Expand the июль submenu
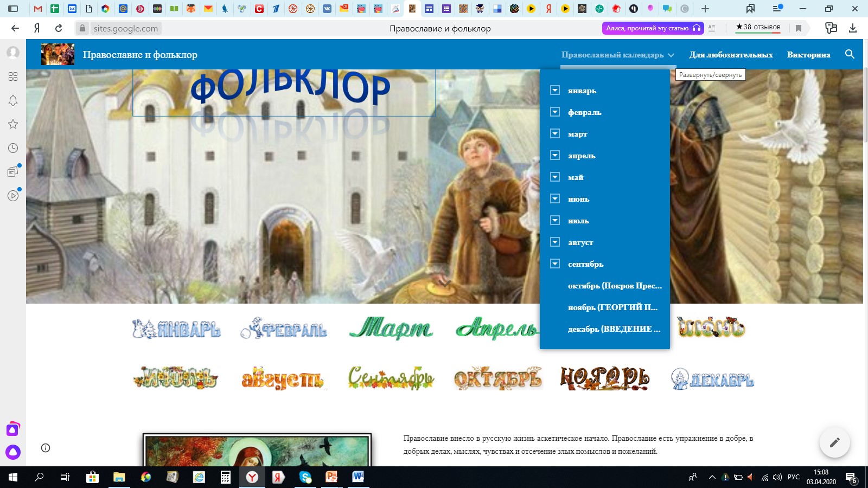This screenshot has height=488, width=868. tap(554, 220)
